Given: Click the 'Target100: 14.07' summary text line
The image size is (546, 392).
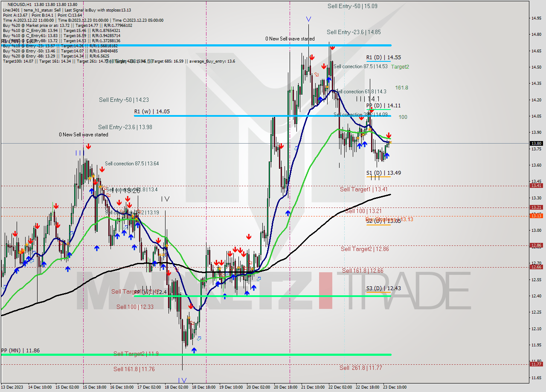Looking at the screenshot, I should tap(119, 61).
